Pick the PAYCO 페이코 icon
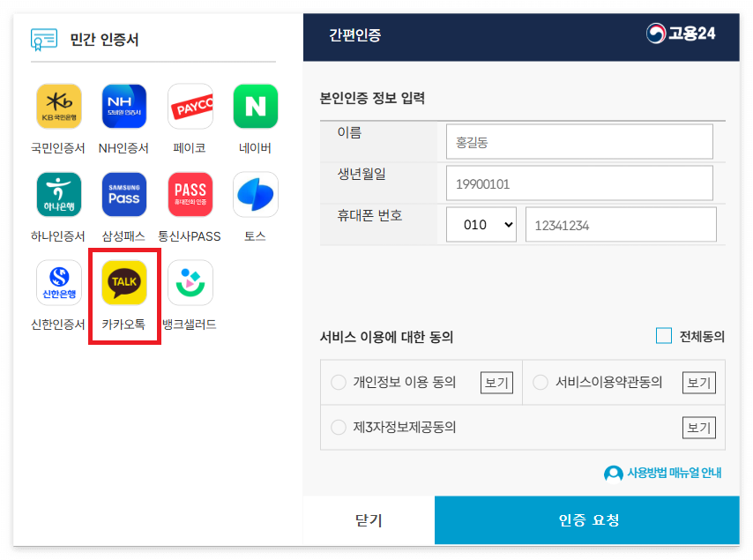Viewport: 753px width, 560px height. (190, 106)
